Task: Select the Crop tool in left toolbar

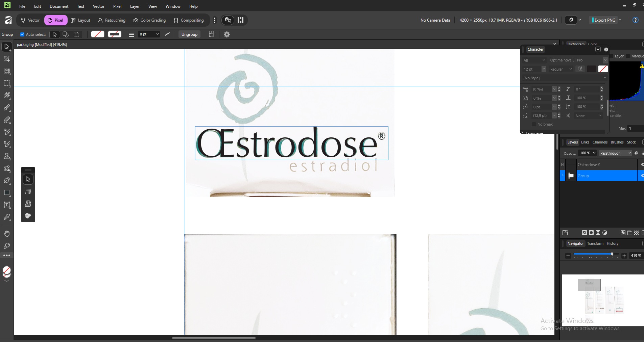Action: [x=7, y=59]
